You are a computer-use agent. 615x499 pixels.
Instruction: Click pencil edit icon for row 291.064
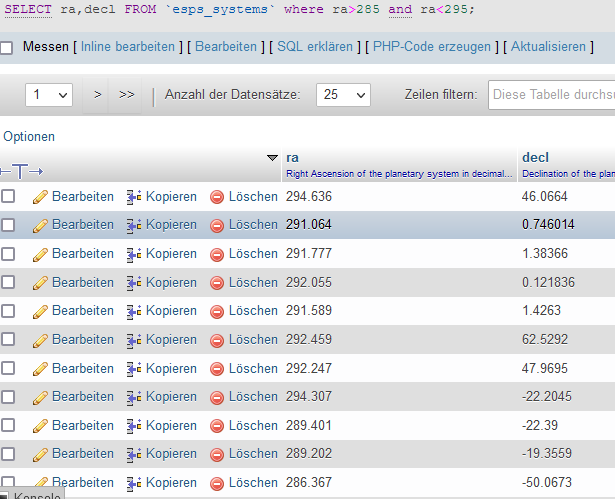point(40,226)
